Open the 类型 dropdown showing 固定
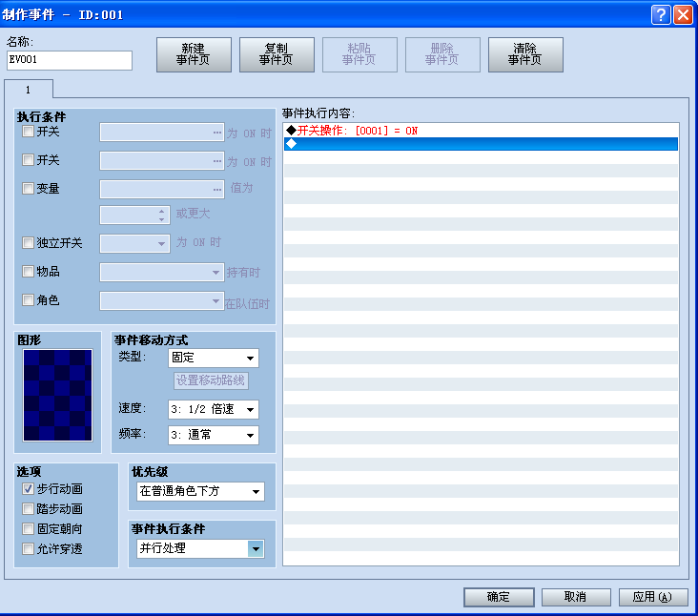 pyautogui.click(x=214, y=358)
